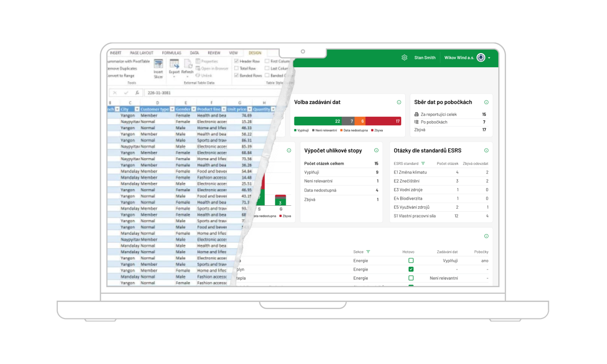Open the City column filter dropdown
The image size is (607, 364).
tap(137, 109)
